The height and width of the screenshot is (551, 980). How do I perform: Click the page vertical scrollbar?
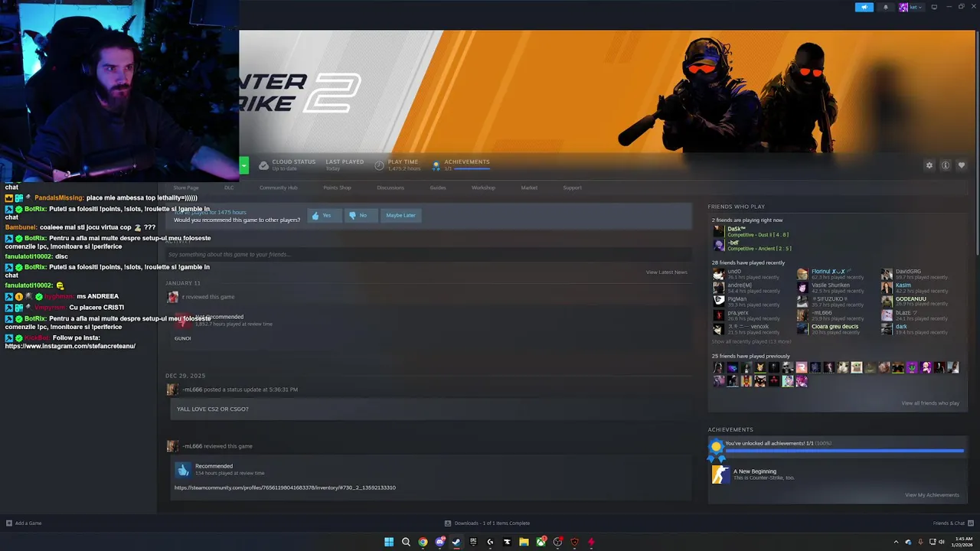point(977,142)
